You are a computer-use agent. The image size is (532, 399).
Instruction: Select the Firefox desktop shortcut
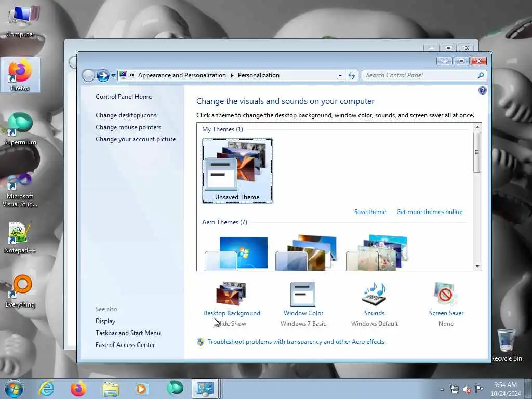click(20, 75)
